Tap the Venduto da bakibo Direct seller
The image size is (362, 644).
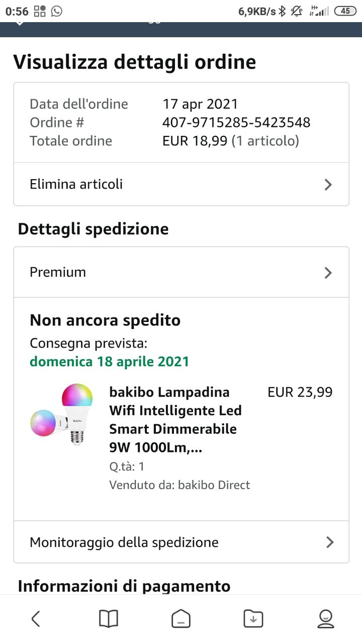pos(179,485)
